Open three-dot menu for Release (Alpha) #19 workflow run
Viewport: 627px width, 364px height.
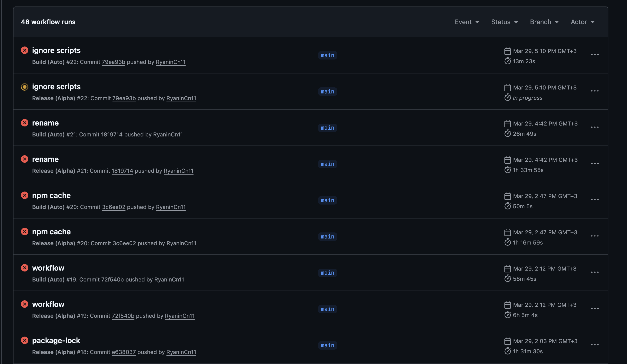[595, 308]
